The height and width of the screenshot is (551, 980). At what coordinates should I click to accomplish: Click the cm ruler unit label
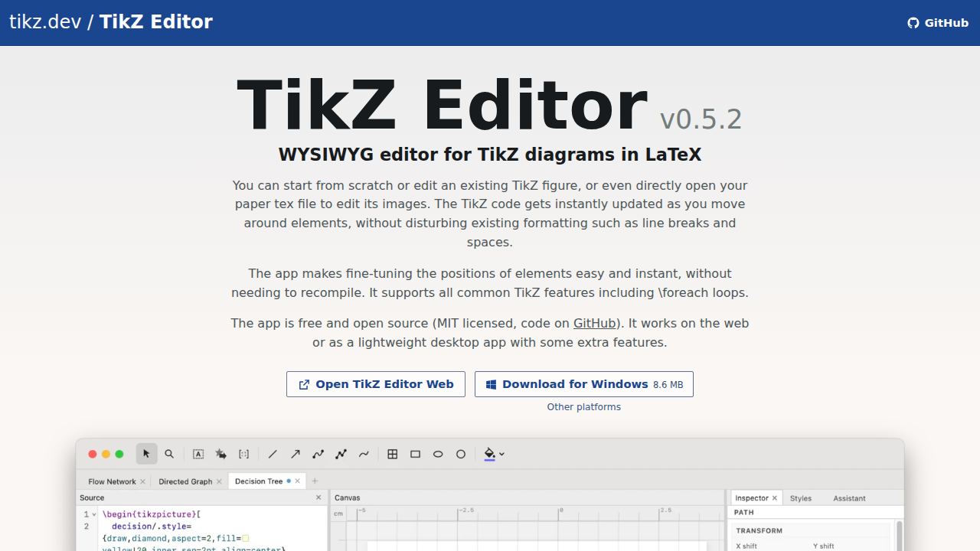pos(338,514)
